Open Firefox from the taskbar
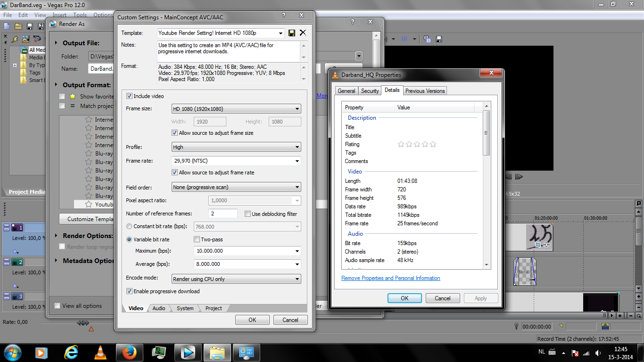Viewport: 644px width, 362px height. pos(129,352)
